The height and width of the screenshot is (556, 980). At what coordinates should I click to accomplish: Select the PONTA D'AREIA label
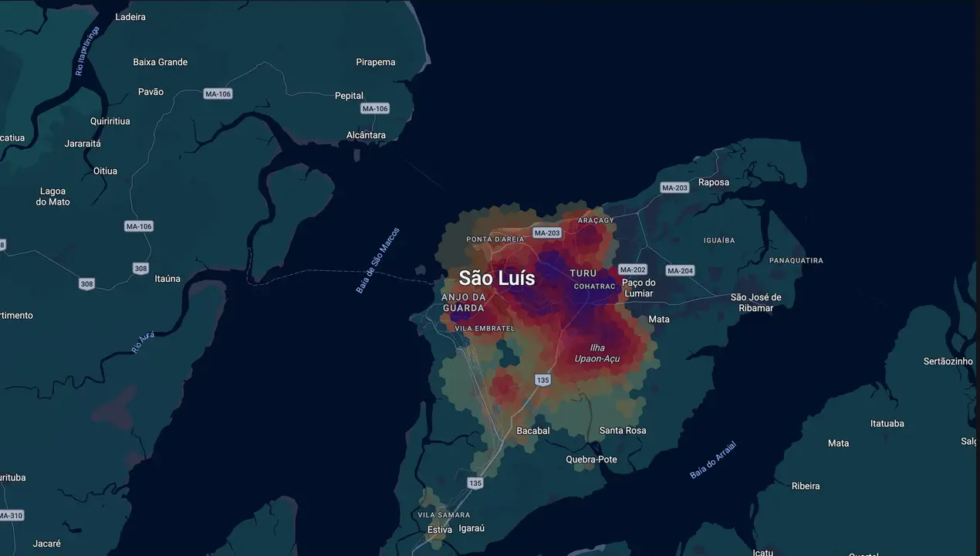click(x=495, y=239)
